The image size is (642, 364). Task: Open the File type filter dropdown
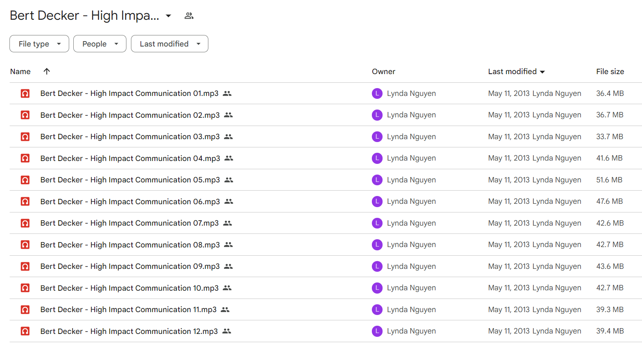click(39, 44)
